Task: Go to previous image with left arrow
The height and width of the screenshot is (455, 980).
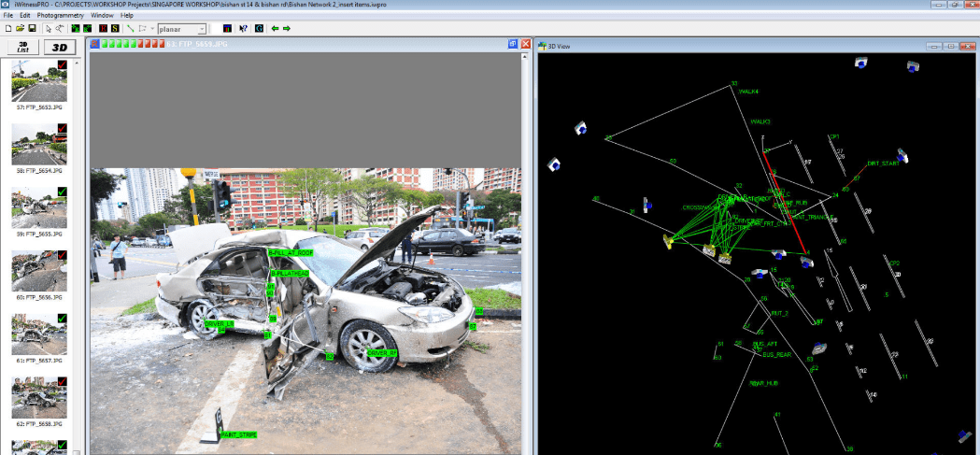Action: (x=275, y=28)
